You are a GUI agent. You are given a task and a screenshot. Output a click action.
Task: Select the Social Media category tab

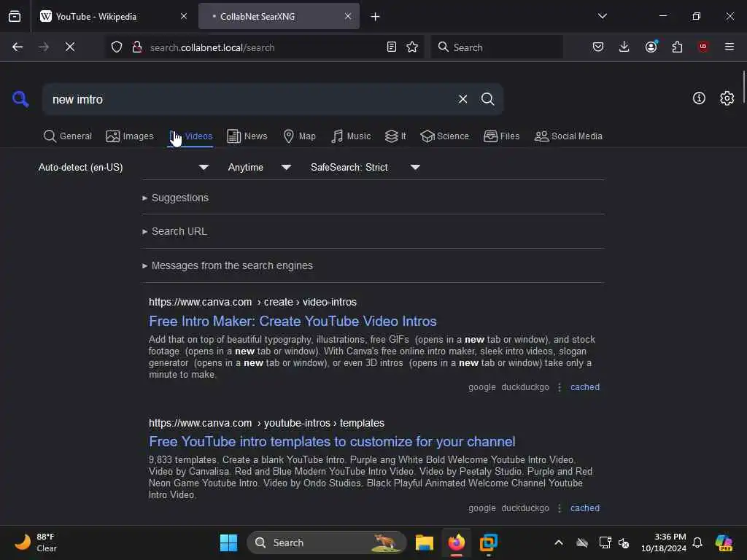pos(568,136)
